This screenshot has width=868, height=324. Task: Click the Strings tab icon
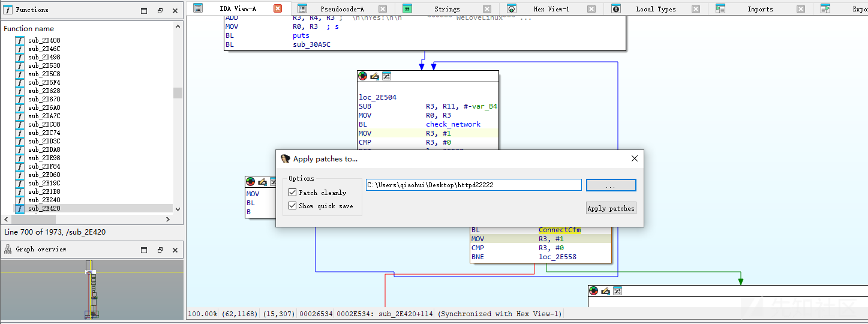pos(407,8)
